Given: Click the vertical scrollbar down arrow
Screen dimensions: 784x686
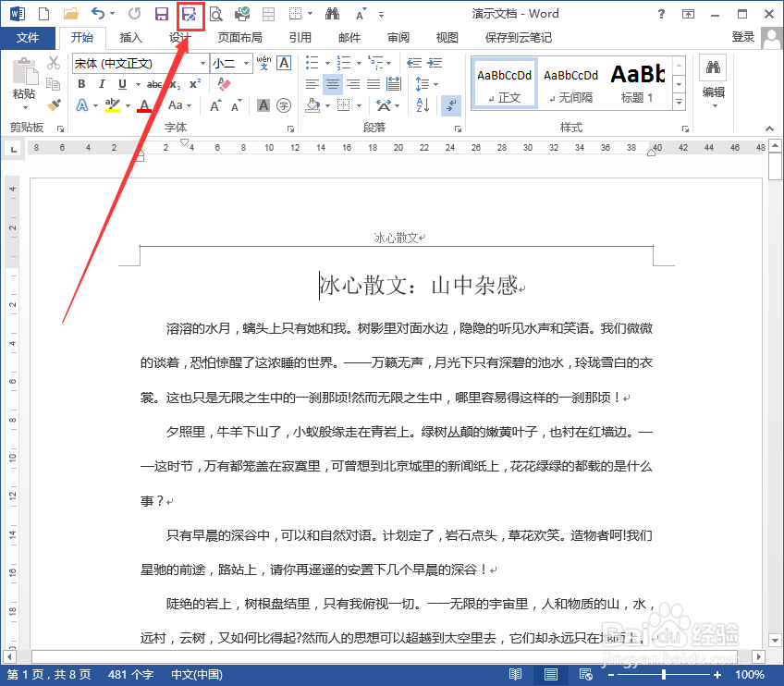Looking at the screenshot, I should pos(776,640).
